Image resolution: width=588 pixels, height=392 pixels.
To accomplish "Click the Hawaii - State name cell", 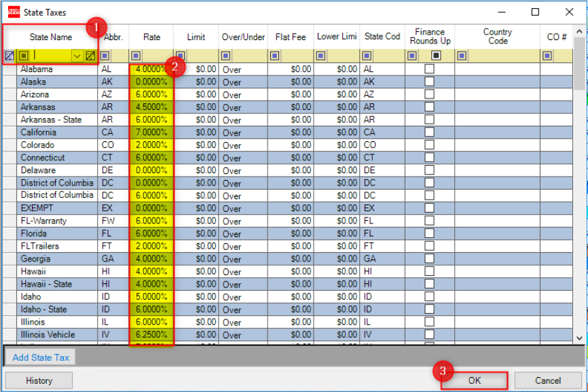I will tap(57, 284).
